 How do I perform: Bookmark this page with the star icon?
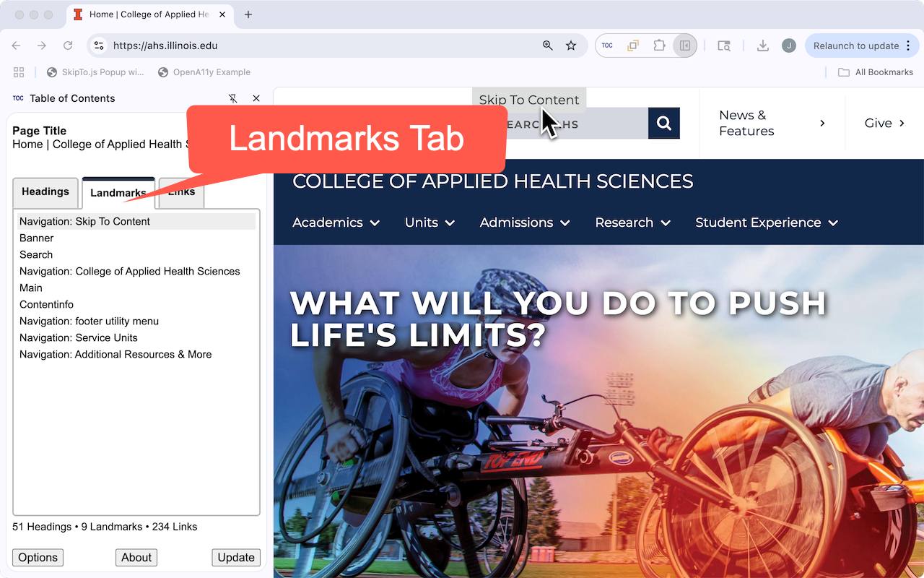pos(571,46)
